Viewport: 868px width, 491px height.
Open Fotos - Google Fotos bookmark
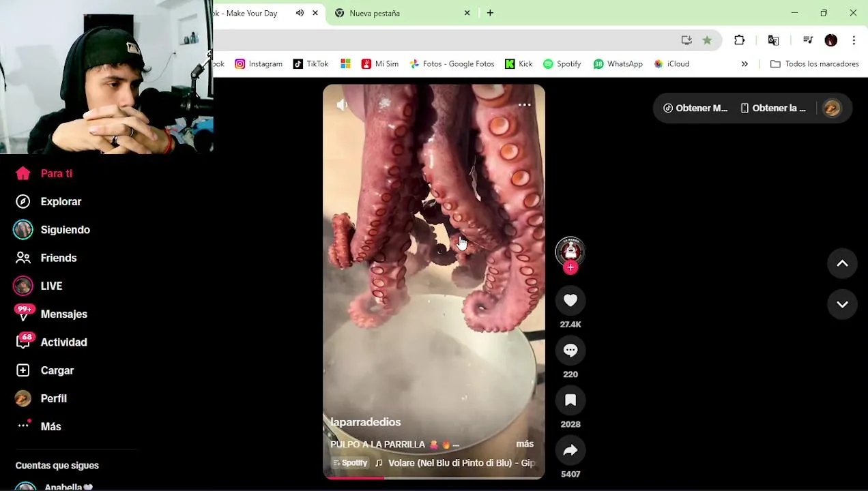click(452, 63)
